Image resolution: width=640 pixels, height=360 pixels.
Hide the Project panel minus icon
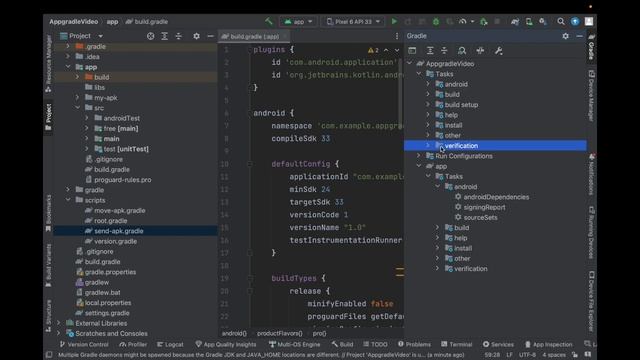210,36
